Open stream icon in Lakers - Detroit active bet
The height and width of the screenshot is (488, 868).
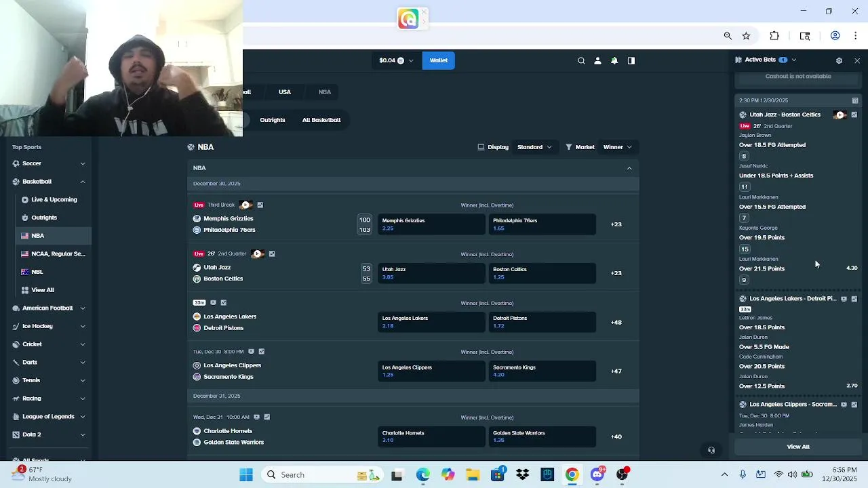[x=844, y=298]
